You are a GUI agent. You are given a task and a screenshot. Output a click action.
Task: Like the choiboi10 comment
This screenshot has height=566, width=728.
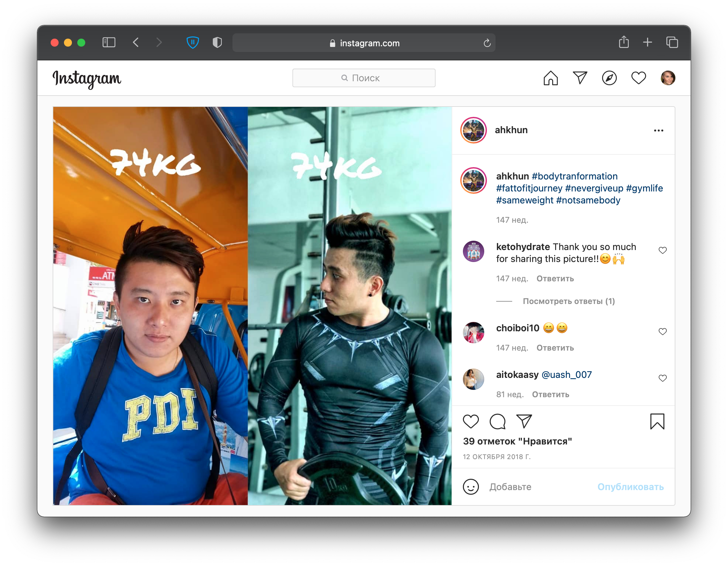pos(662,332)
